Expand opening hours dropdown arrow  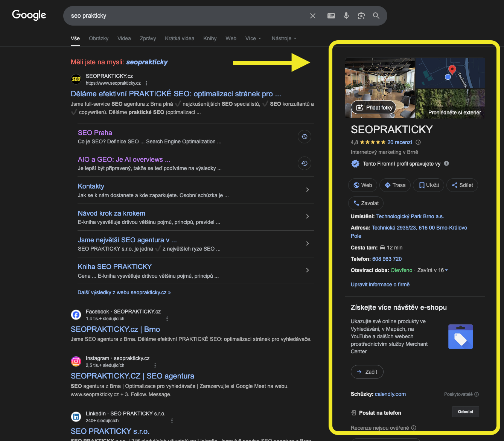click(446, 270)
